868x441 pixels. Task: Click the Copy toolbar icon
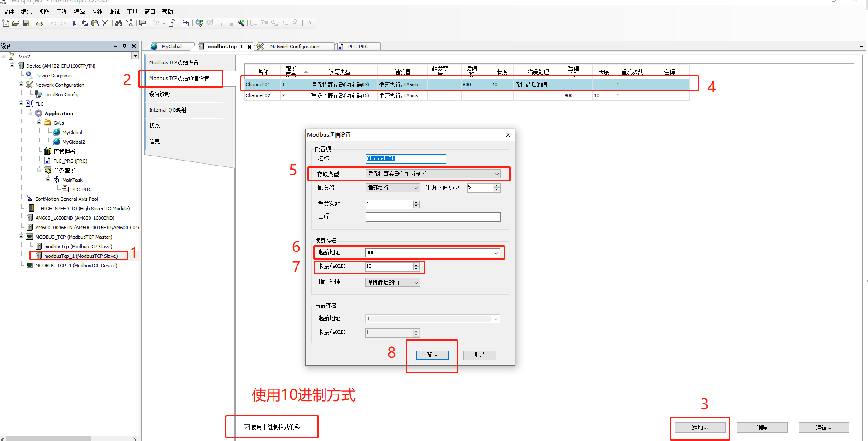(84, 23)
